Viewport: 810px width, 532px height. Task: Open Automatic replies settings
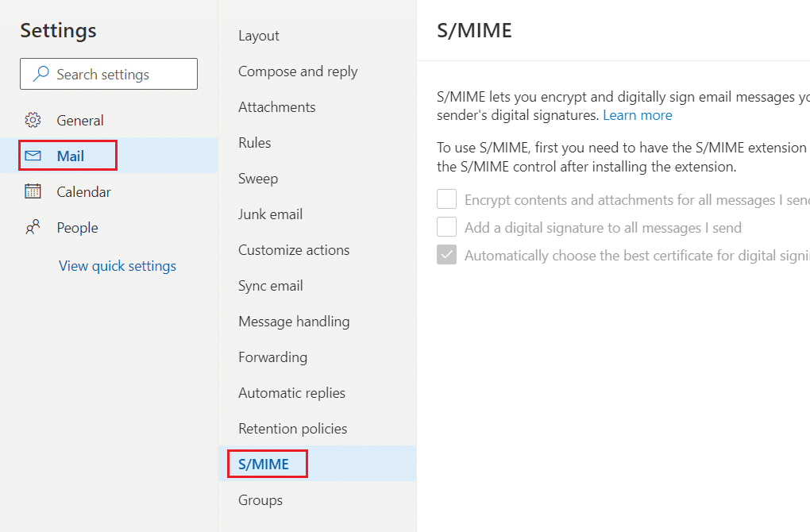[x=292, y=393]
